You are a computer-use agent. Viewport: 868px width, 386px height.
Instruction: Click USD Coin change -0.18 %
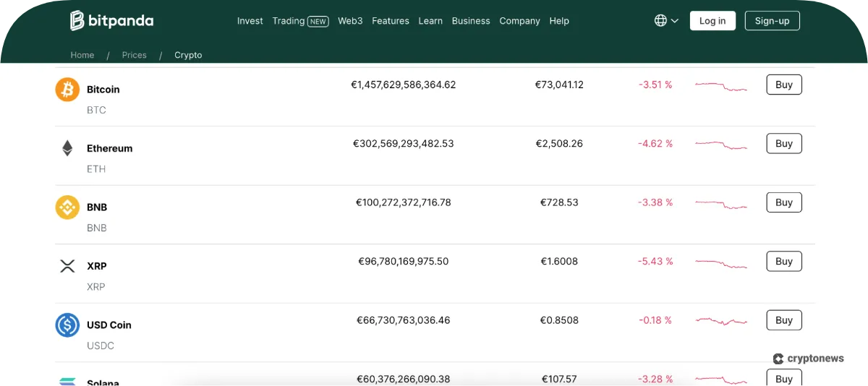coord(655,320)
